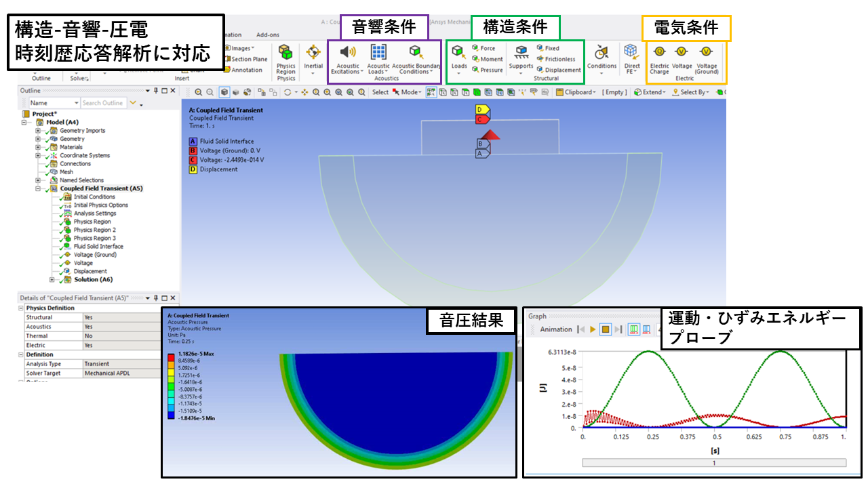Insert a Pressure load from ribbon
This screenshot has height=488, width=868.
click(x=487, y=70)
